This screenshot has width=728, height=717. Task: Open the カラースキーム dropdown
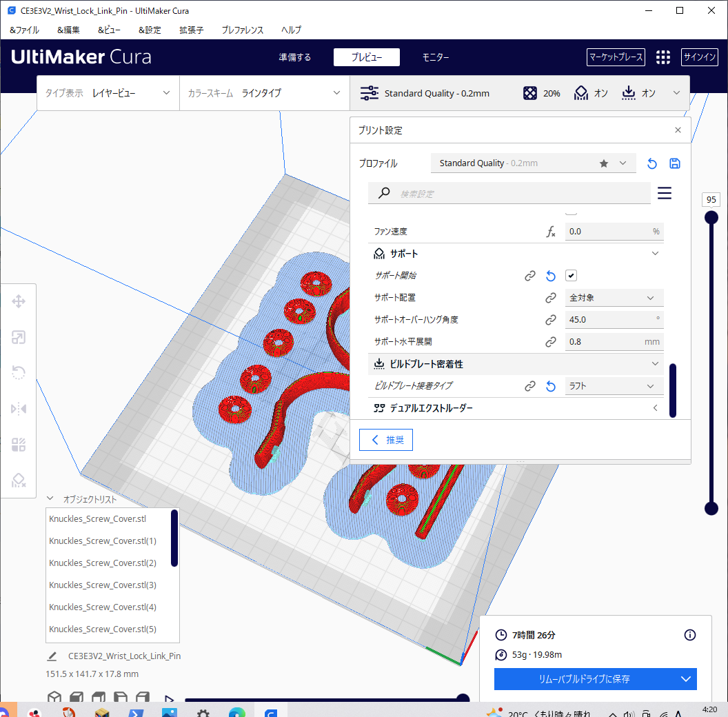pyautogui.click(x=264, y=93)
